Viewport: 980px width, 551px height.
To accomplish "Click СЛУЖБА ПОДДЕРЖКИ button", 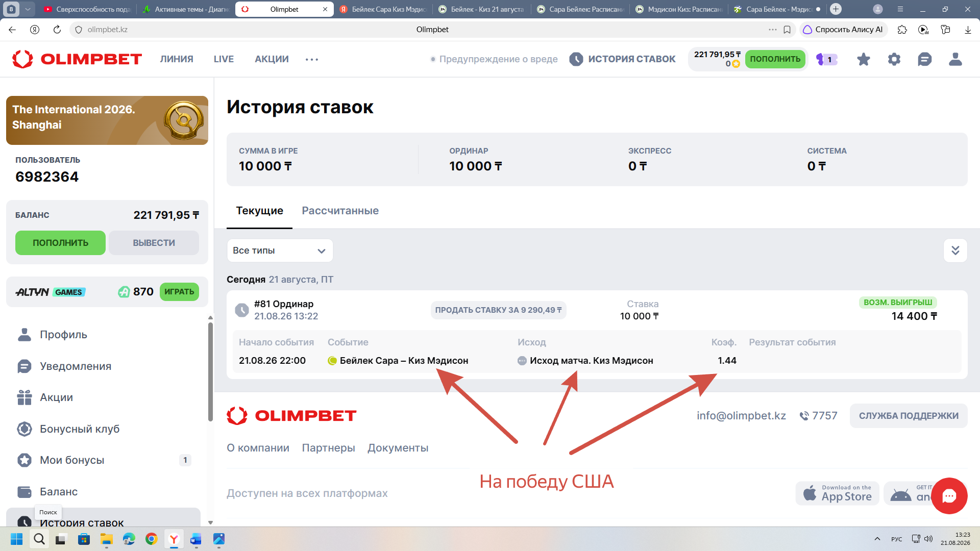I will click(x=909, y=416).
